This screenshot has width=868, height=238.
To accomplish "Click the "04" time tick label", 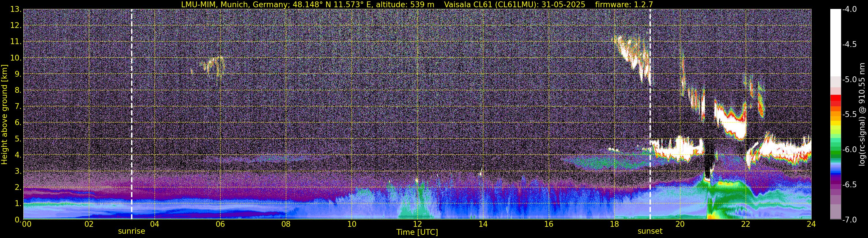I will pyautogui.click(x=155, y=224).
